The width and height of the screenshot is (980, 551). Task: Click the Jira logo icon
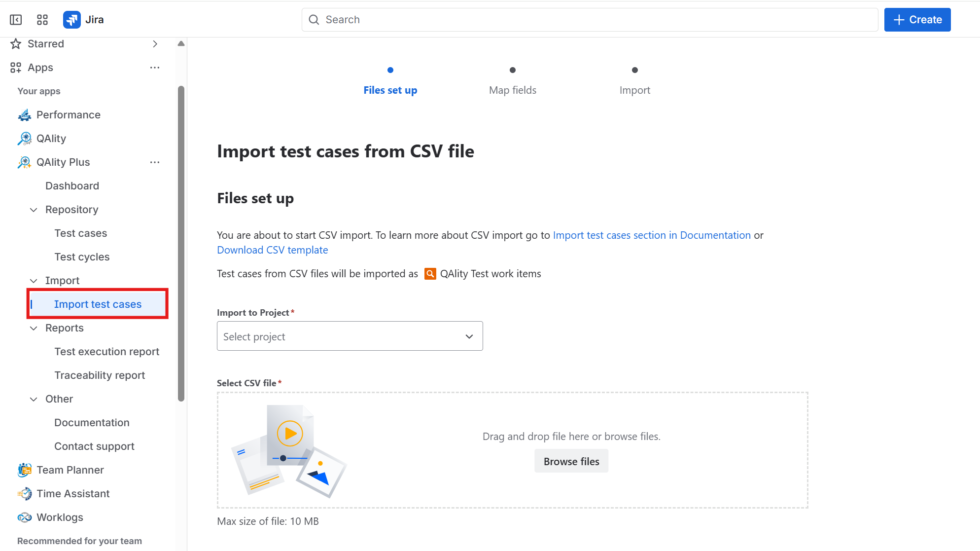[x=72, y=20]
